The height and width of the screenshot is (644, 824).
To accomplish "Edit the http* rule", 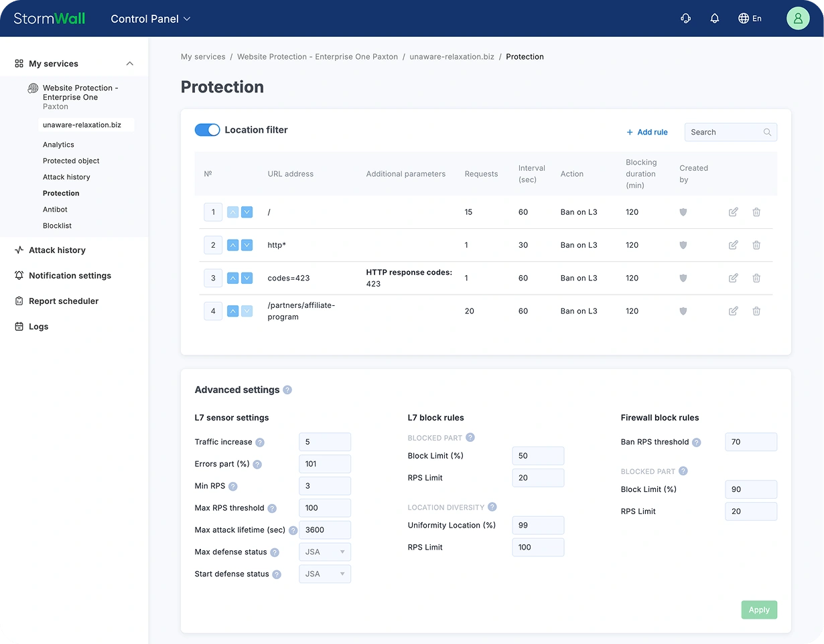I will 734,245.
